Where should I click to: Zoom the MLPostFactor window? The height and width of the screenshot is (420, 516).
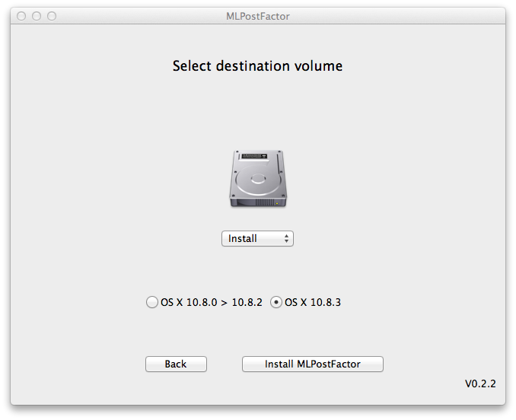[x=52, y=16]
